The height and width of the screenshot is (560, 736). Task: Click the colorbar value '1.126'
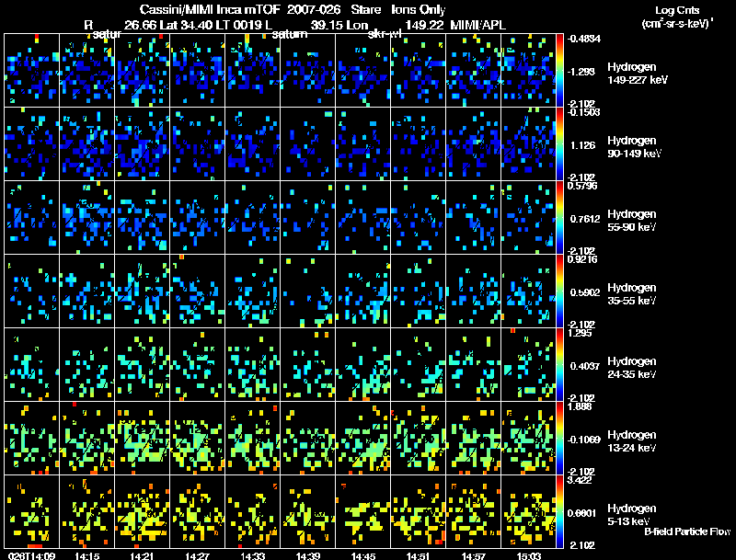click(x=582, y=145)
